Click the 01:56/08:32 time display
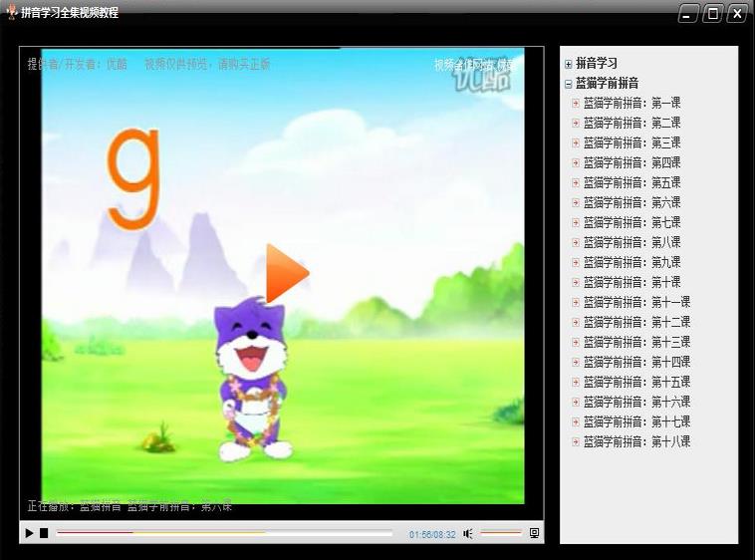The width and height of the screenshot is (755, 560). coord(431,534)
